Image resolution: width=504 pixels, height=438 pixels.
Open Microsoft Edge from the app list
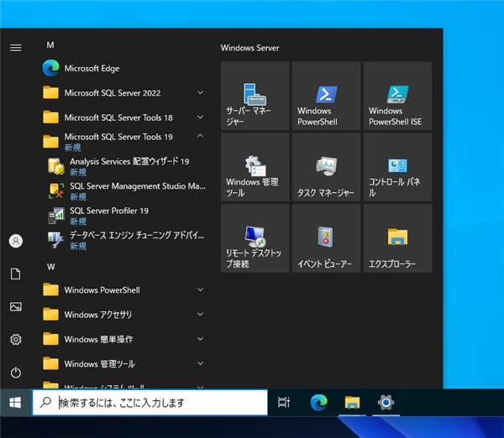pyautogui.click(x=123, y=69)
